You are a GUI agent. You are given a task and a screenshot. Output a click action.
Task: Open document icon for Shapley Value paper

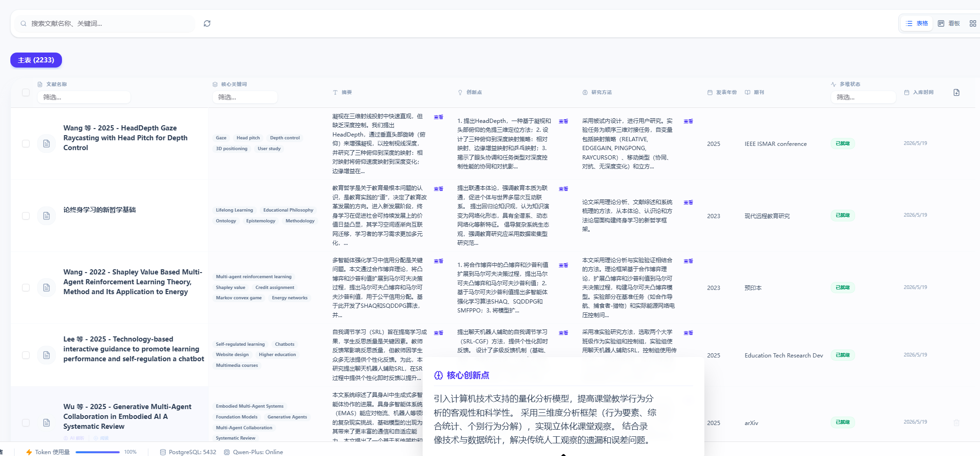click(46, 288)
